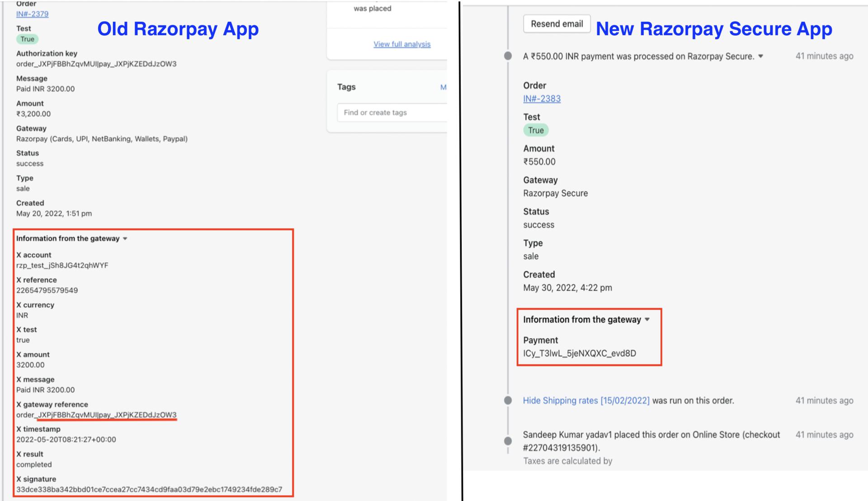Open the Manage link beside Tags heading

pyautogui.click(x=444, y=87)
